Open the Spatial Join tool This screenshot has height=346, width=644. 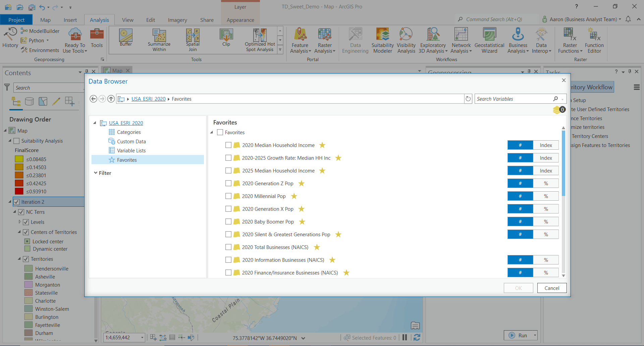(x=193, y=40)
